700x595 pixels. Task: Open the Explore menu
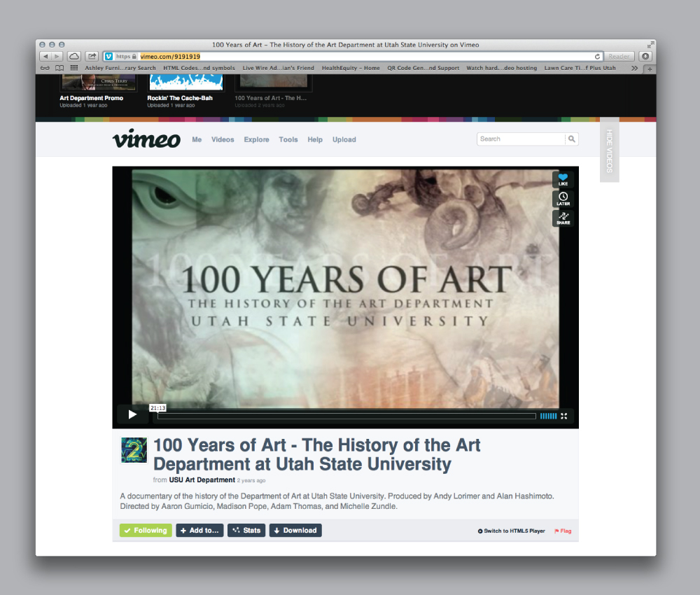(x=257, y=140)
